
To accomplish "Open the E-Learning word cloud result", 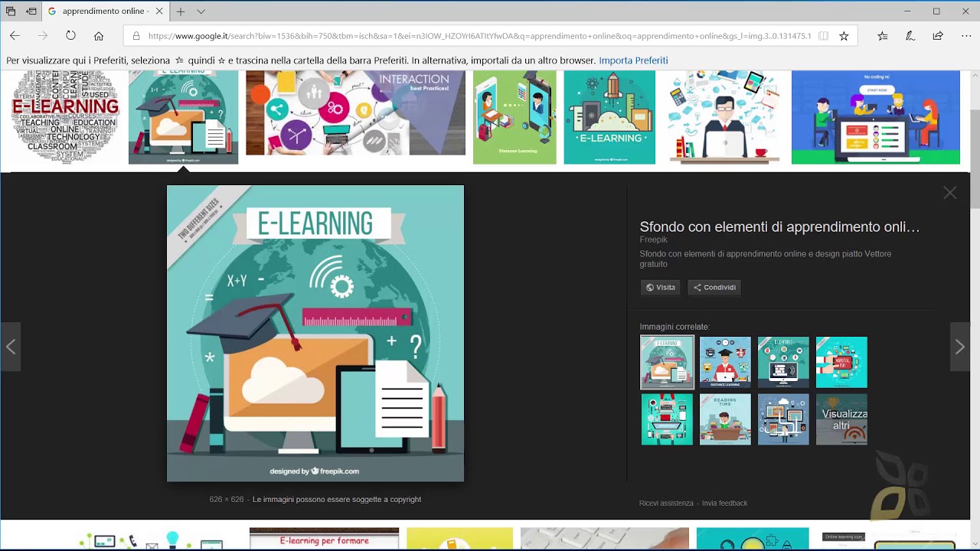I will (65, 117).
